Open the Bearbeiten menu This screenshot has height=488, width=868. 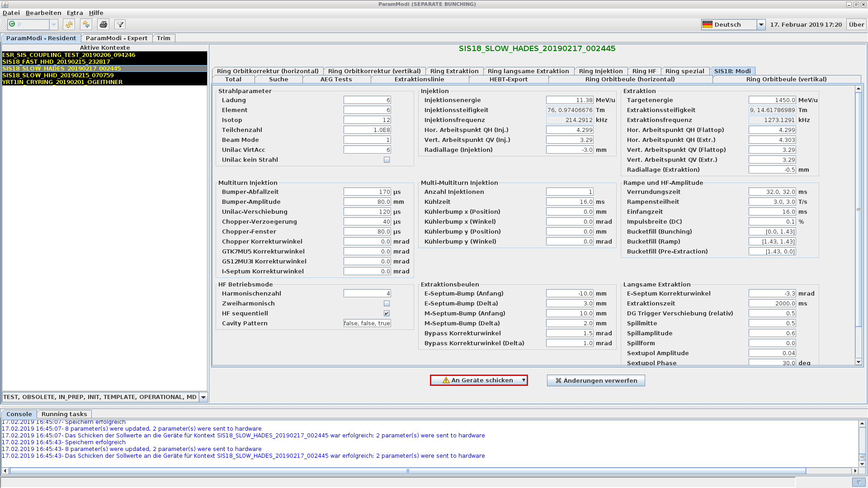43,13
